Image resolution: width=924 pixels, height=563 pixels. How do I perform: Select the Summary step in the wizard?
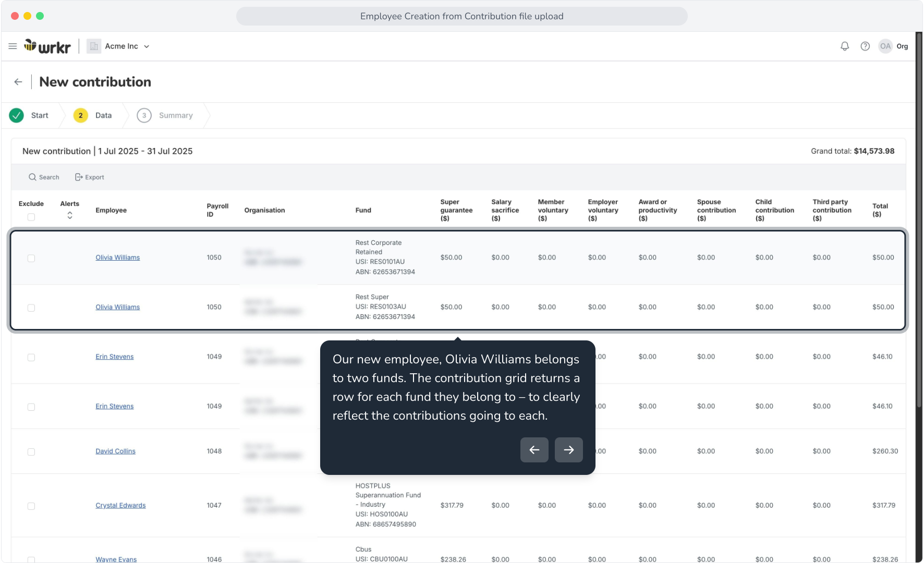pyautogui.click(x=165, y=116)
